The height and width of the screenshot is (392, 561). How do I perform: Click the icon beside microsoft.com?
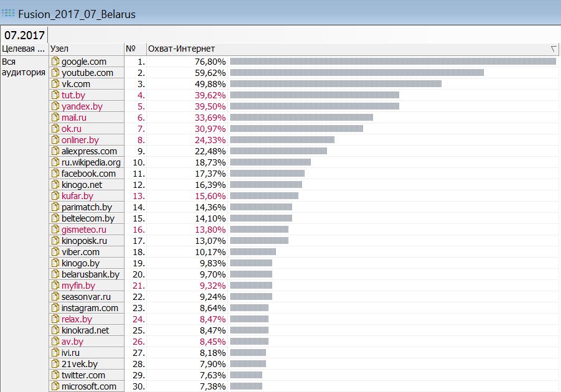(x=55, y=386)
